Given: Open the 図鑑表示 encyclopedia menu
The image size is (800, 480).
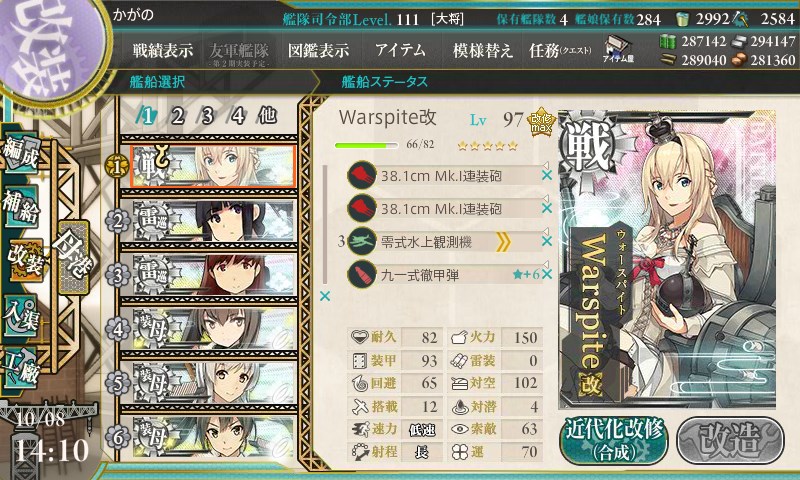Looking at the screenshot, I should point(318,50).
